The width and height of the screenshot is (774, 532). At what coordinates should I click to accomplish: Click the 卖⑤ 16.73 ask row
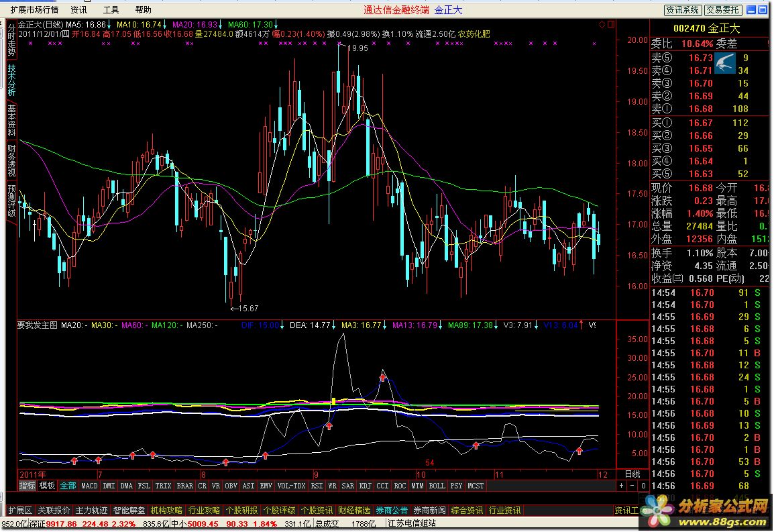click(x=710, y=58)
